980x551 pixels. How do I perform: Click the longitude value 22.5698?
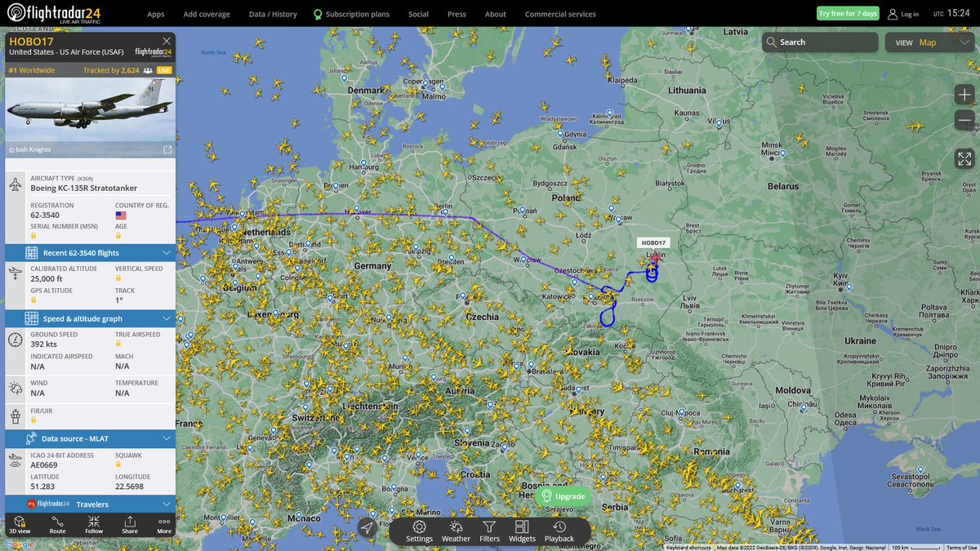(x=129, y=487)
